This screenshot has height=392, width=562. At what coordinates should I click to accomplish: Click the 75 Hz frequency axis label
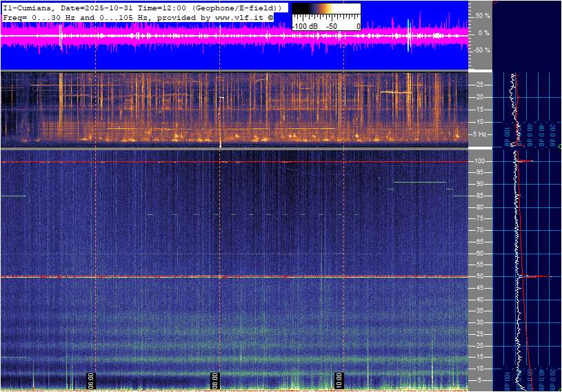coord(479,219)
